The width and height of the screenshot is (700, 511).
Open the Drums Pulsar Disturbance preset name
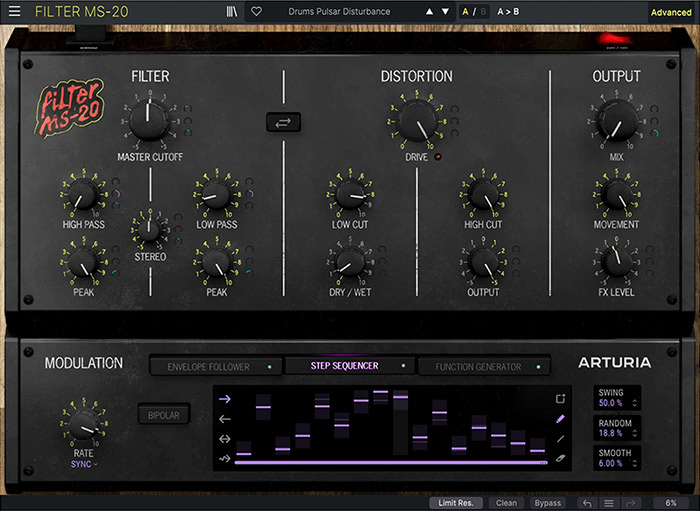point(339,12)
